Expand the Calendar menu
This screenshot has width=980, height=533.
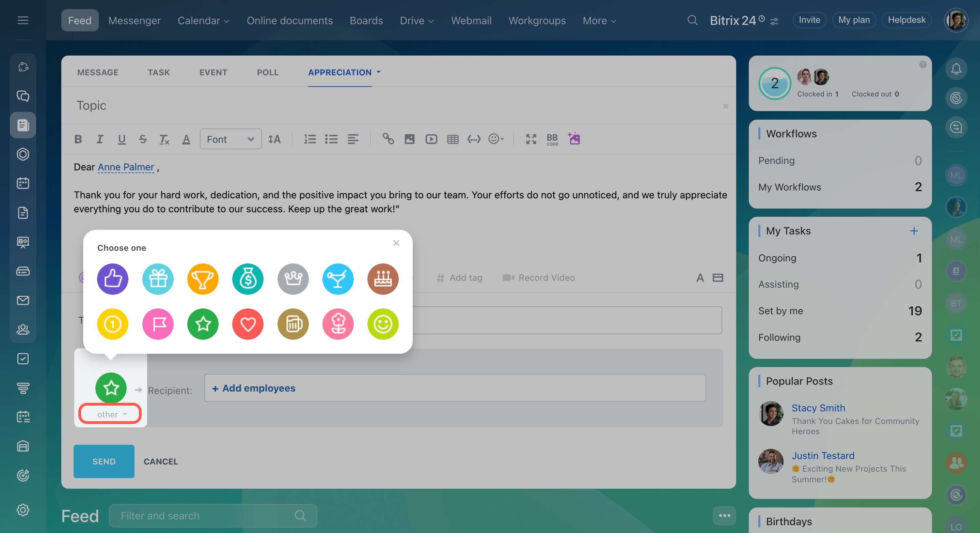click(204, 20)
